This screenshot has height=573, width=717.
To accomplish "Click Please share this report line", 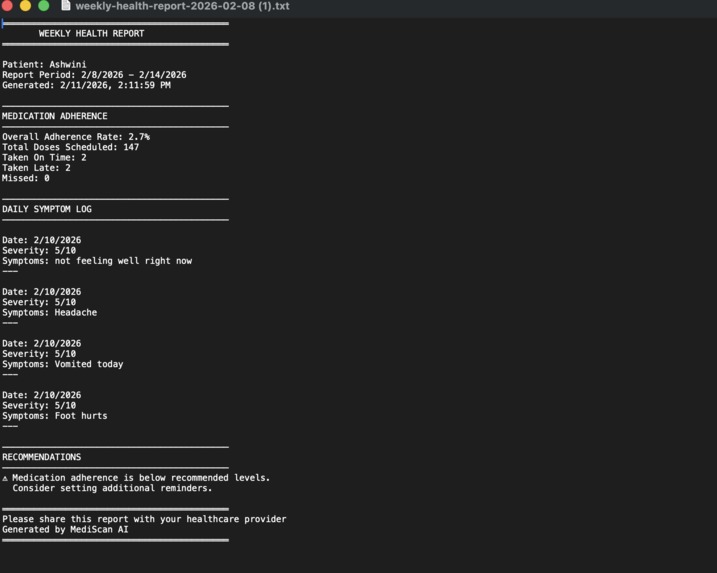I will pyautogui.click(x=144, y=519).
